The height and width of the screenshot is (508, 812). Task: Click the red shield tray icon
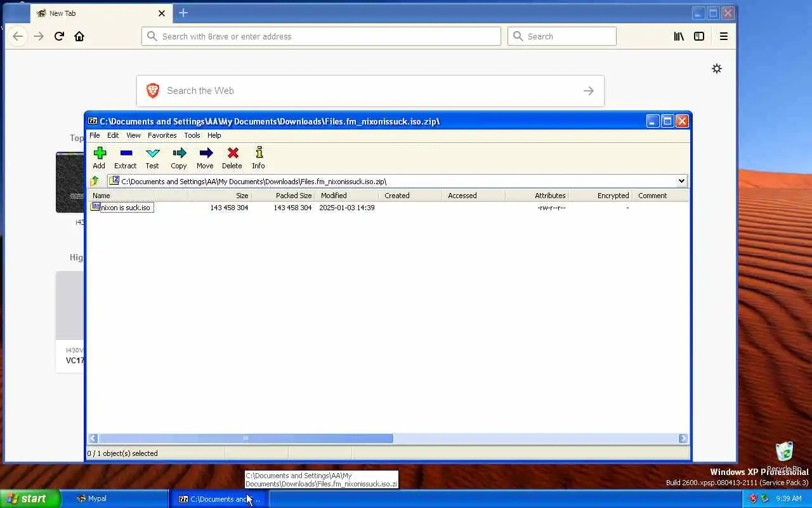(753, 498)
